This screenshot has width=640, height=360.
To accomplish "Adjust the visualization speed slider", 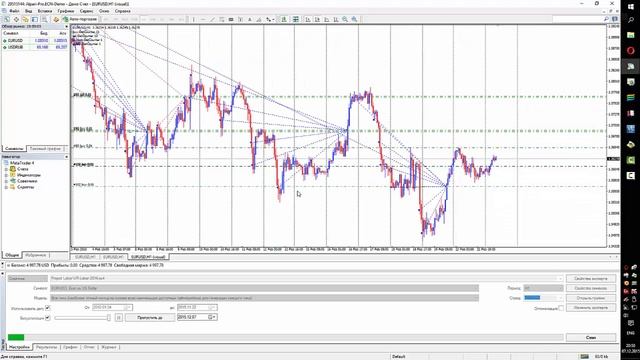I will pos(82,318).
